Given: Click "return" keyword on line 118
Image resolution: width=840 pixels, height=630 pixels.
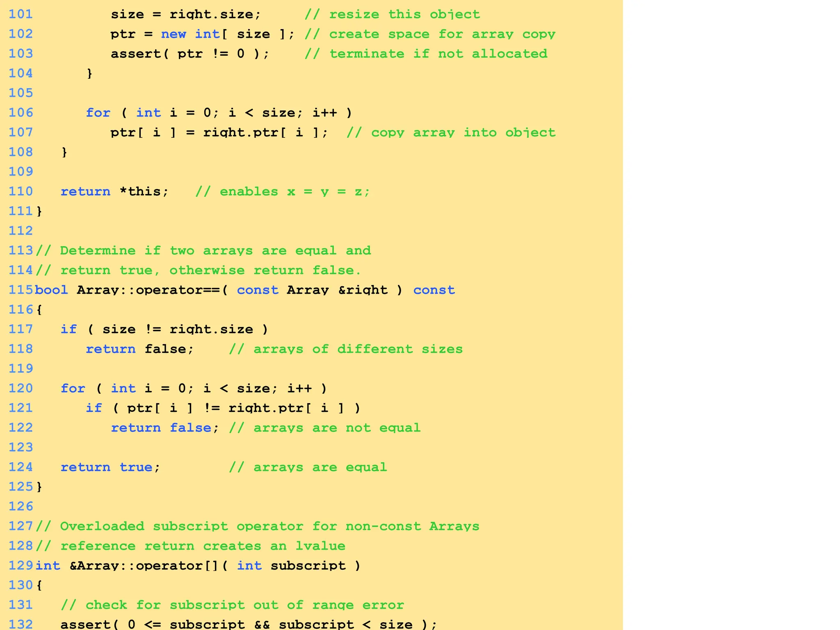Looking at the screenshot, I should (111, 349).
